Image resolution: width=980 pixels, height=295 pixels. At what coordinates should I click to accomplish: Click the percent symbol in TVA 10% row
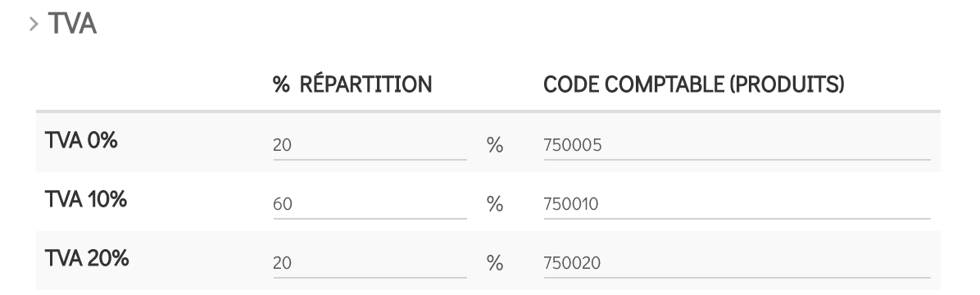point(495,204)
